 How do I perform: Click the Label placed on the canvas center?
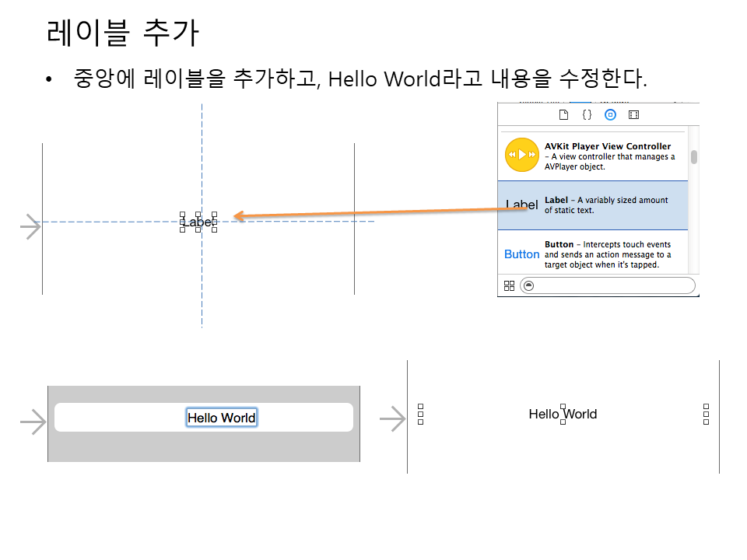tap(198, 222)
